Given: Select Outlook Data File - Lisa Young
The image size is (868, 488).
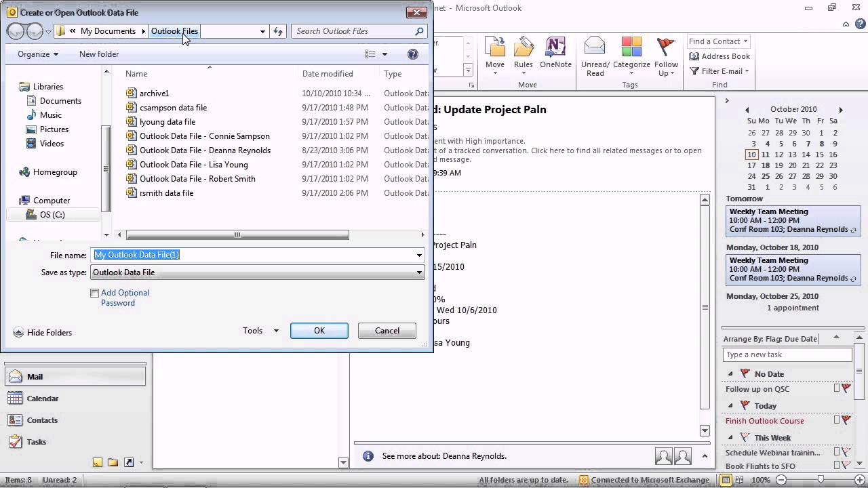Looking at the screenshot, I should coord(187,165).
